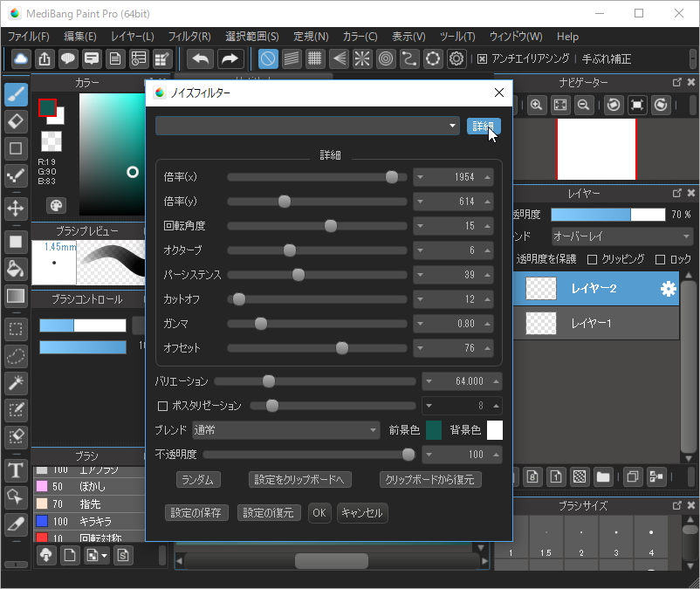
Task: Enable the ロック checkbox in Layer panel
Action: [x=660, y=260]
